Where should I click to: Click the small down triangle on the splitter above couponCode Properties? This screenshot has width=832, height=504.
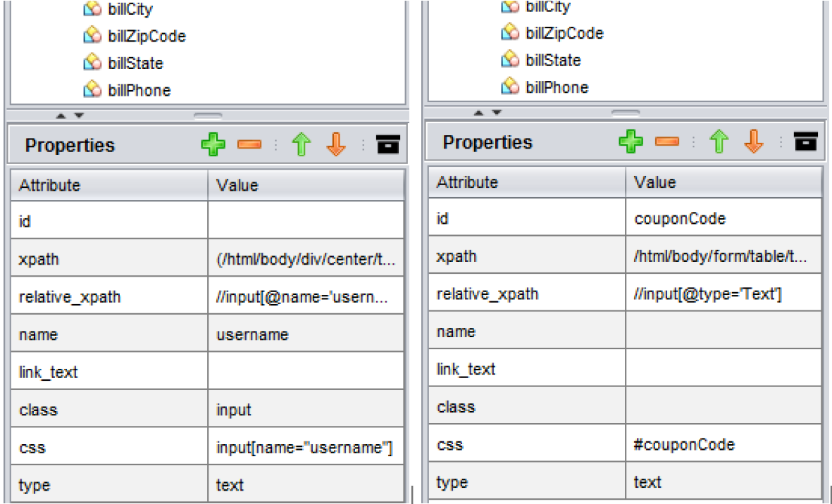pos(497,113)
